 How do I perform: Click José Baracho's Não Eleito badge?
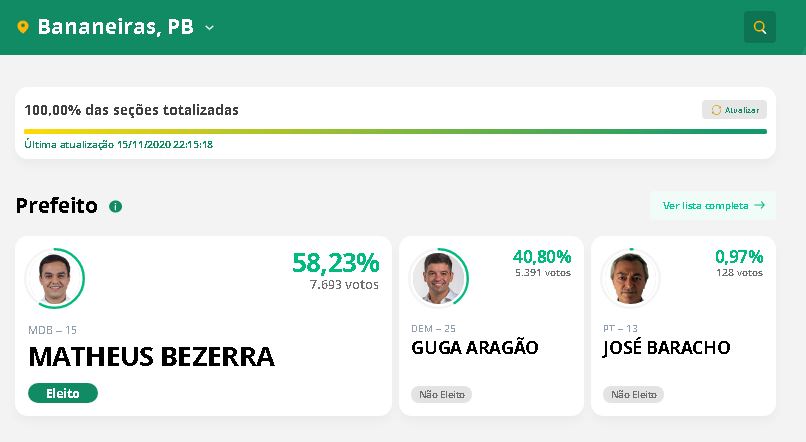633,394
